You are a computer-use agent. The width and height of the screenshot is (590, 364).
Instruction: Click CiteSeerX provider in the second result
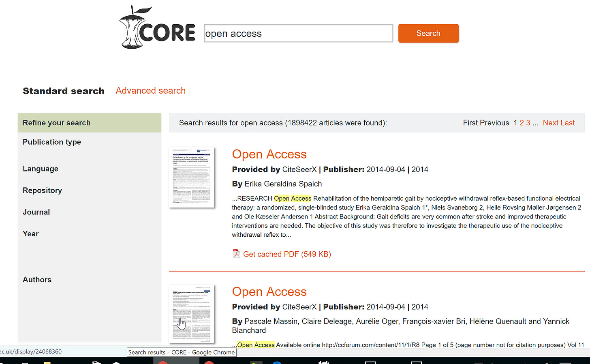pyautogui.click(x=299, y=307)
